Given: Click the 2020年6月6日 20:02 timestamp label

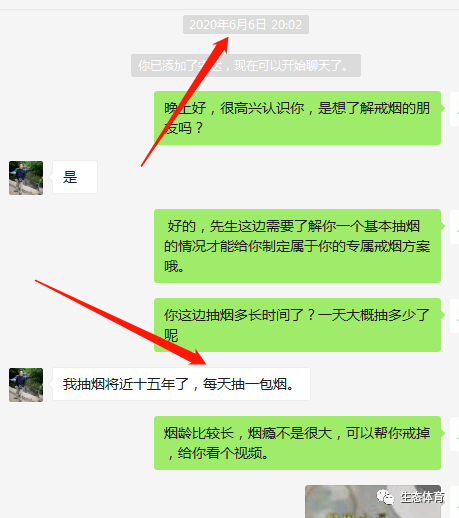Looking at the screenshot, I should [x=246, y=25].
